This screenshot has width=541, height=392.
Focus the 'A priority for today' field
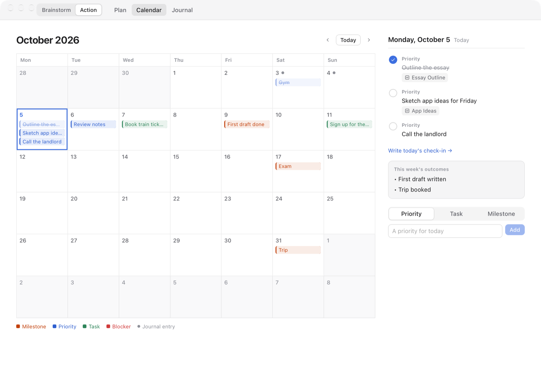445,231
